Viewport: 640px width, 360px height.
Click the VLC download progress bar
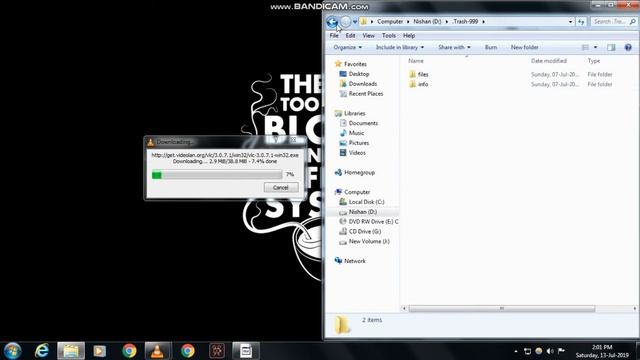[x=217, y=175]
